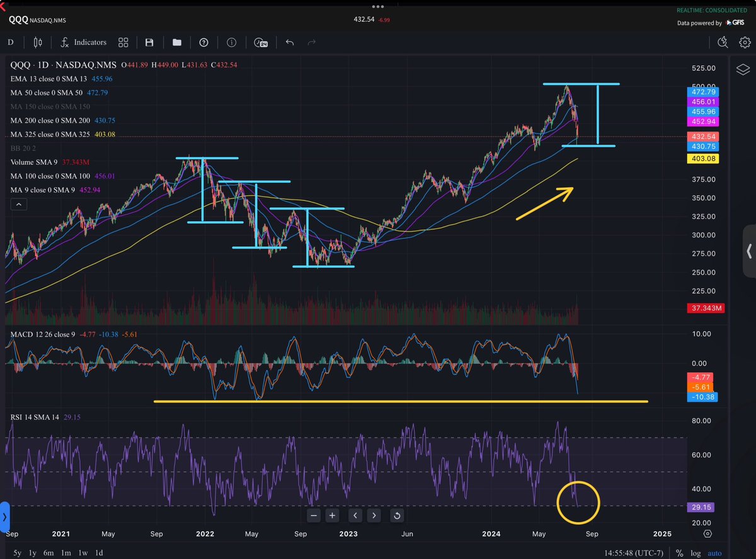Open time axis settings hexagon icon
The width and height of the screenshot is (756, 559).
[x=707, y=533]
